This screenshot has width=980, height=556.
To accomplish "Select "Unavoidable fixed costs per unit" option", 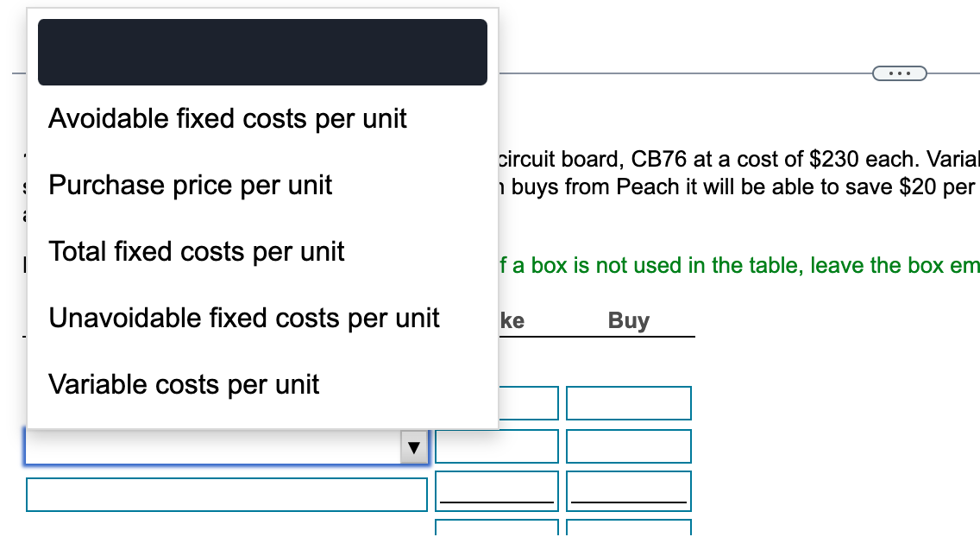I will [x=244, y=318].
